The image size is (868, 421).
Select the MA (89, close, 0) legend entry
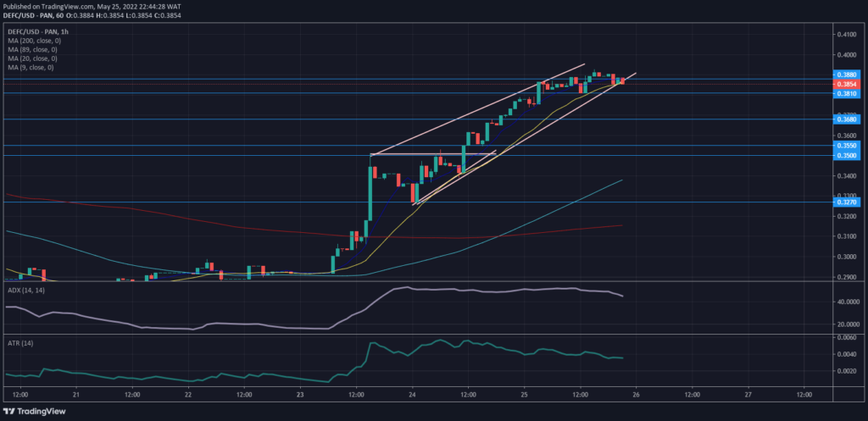(32, 50)
